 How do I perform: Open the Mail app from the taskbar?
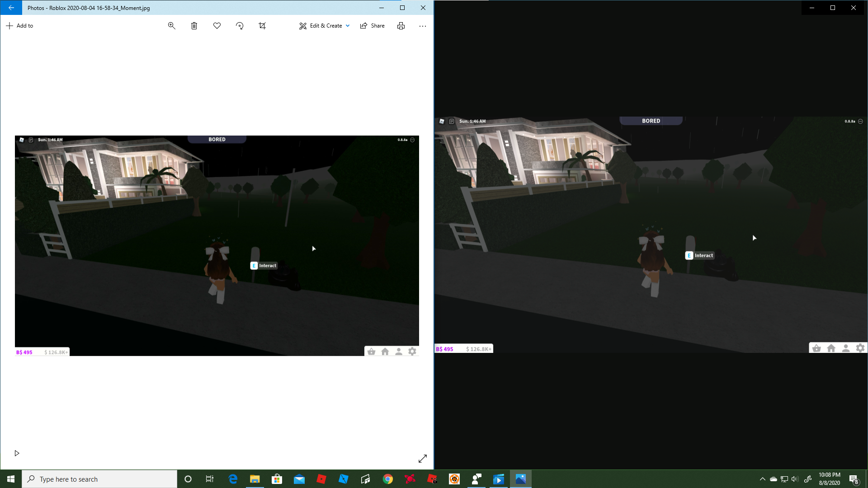(299, 479)
